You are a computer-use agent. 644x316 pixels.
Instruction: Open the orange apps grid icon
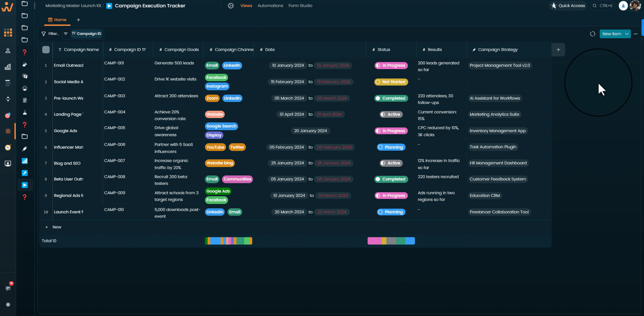8,33
